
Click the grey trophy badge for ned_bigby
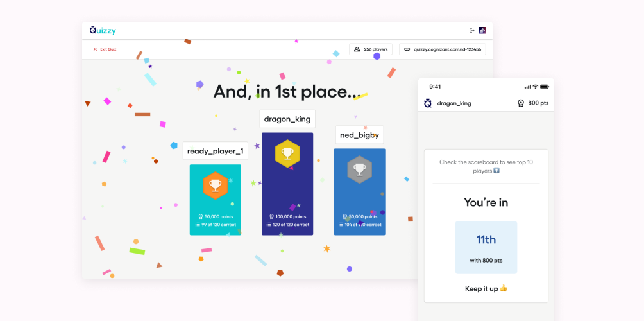pyautogui.click(x=359, y=169)
